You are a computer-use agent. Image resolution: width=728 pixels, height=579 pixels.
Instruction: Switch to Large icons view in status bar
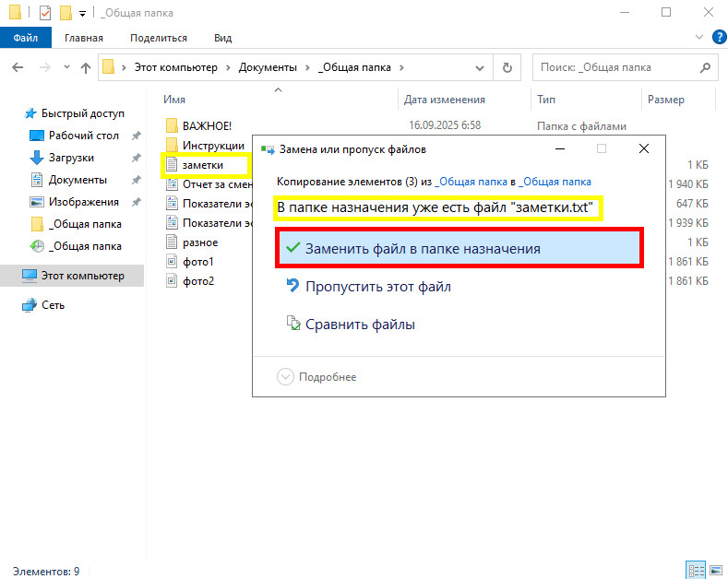pyautogui.click(x=714, y=571)
